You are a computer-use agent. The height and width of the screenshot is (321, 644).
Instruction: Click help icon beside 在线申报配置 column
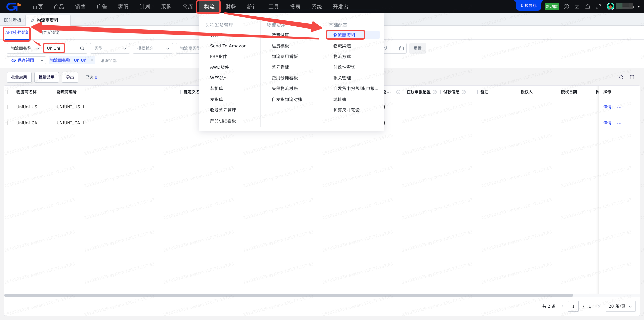(435, 92)
